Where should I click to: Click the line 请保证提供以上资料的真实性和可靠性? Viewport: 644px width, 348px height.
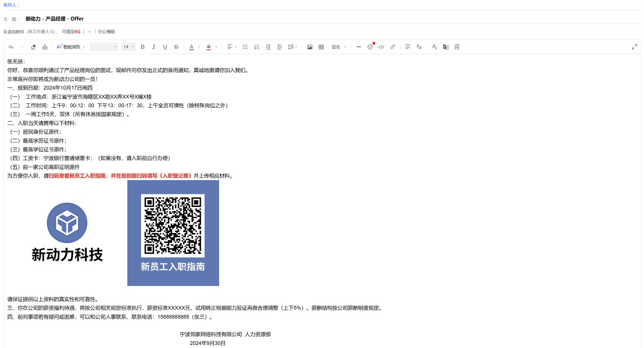(x=53, y=299)
